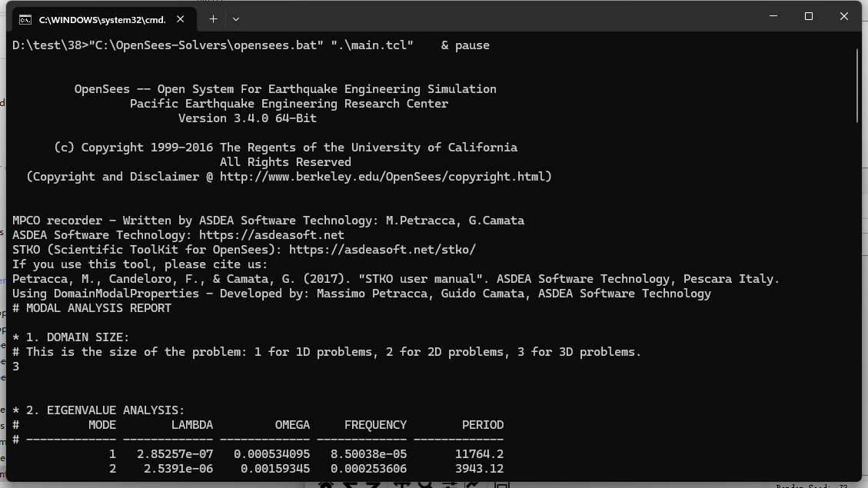Click the '* 2. EIGENVALUE ANALYSIS:' heading

click(x=98, y=410)
